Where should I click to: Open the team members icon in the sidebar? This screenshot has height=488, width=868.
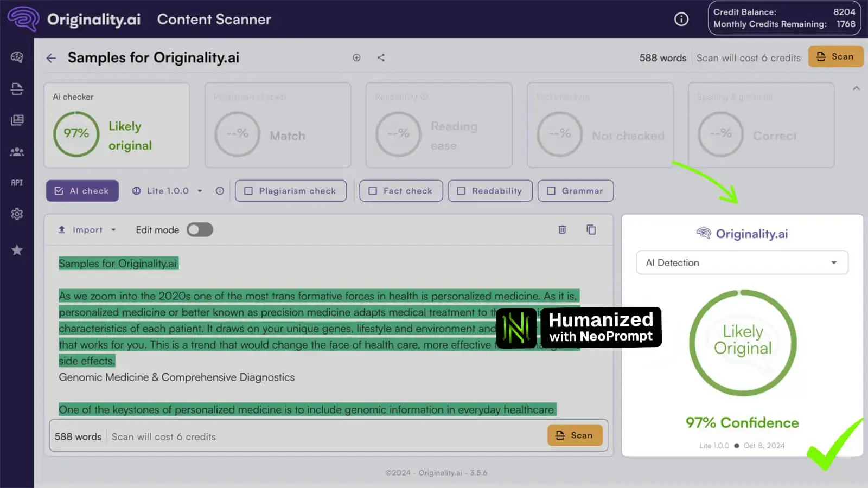[17, 152]
